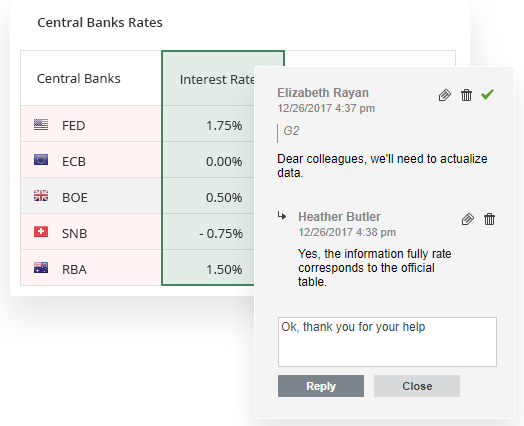Select the FED 1.75% cell
This screenshot has height=426, width=524.
[208, 124]
